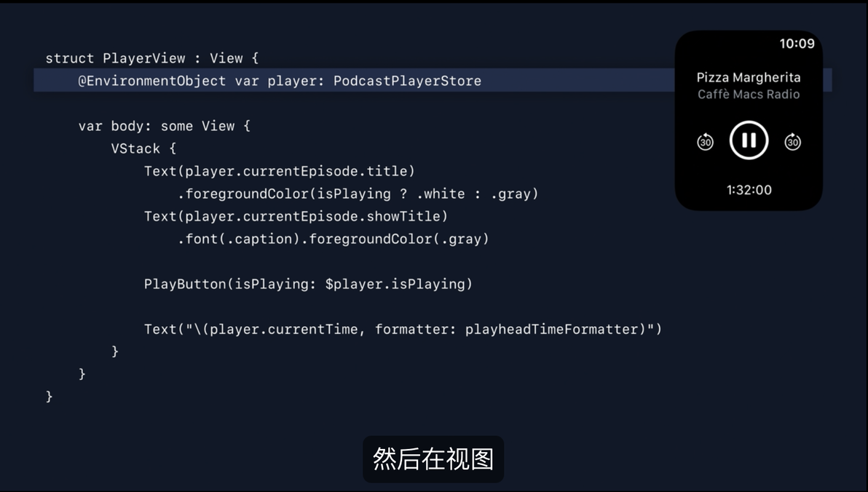The width and height of the screenshot is (868, 492).
Task: Click the VStack opening line
Action: pyautogui.click(x=143, y=148)
